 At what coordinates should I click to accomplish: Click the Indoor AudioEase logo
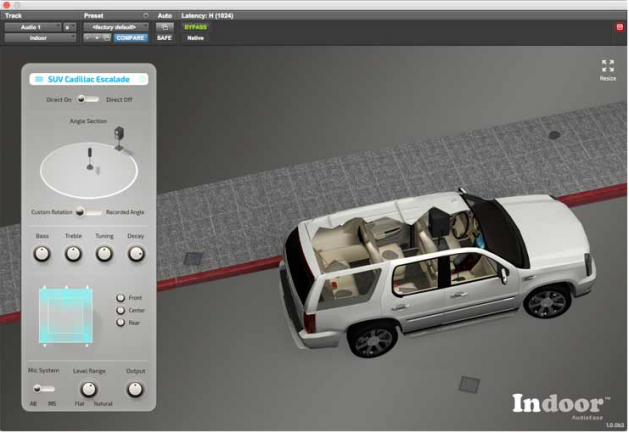coord(561,407)
